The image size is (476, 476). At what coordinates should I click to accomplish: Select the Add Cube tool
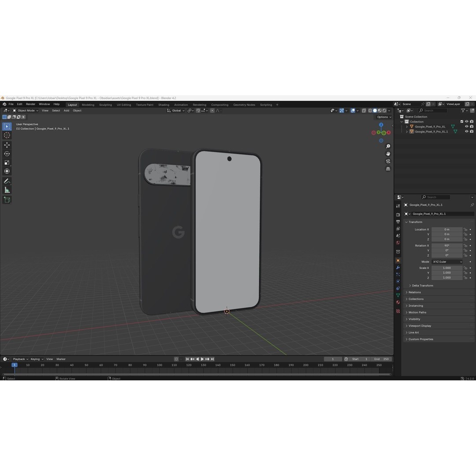pos(7,200)
